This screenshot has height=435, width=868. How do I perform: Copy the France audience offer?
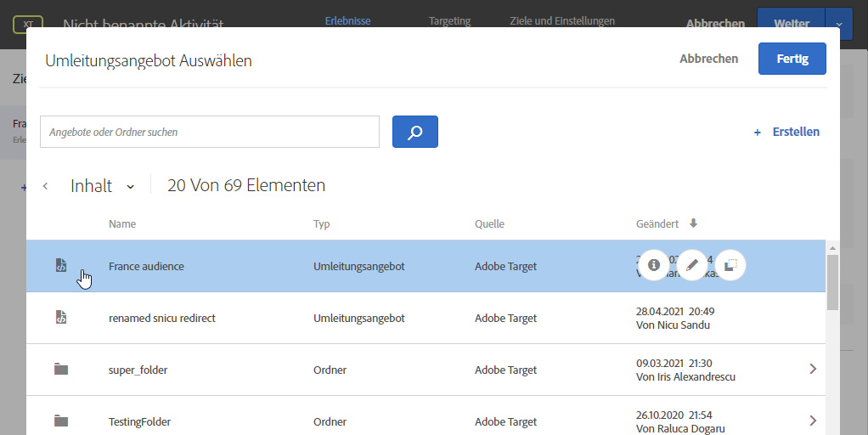[x=731, y=265]
